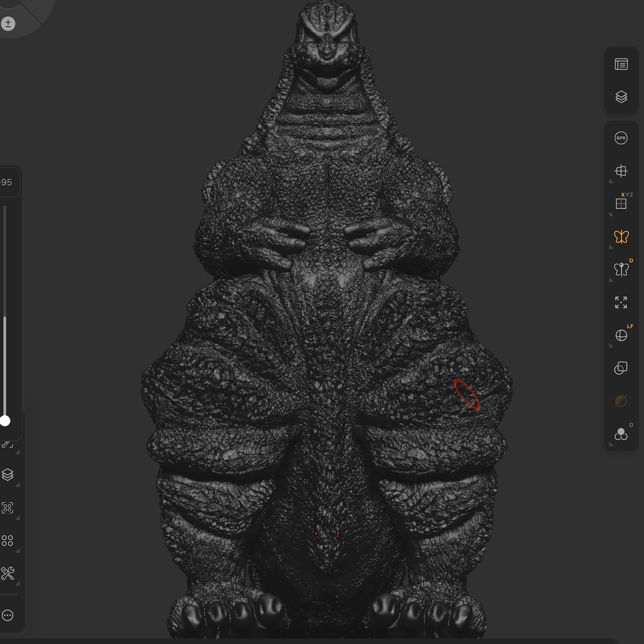The image size is (644, 644).
Task: Click the dimmed crossed-circle icon
Action: click(621, 401)
